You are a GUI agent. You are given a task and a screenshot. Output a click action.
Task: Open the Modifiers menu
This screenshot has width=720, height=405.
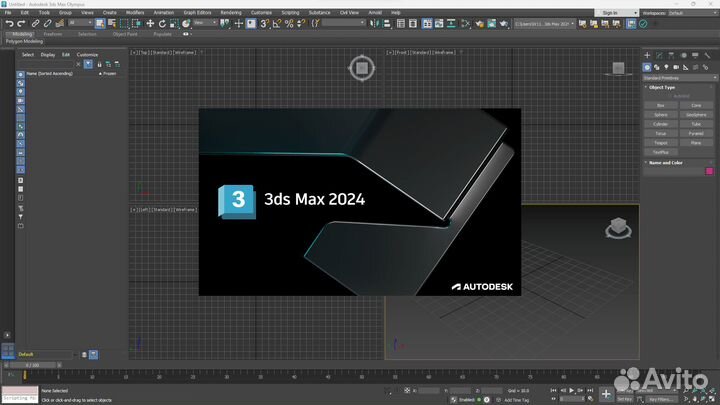135,12
